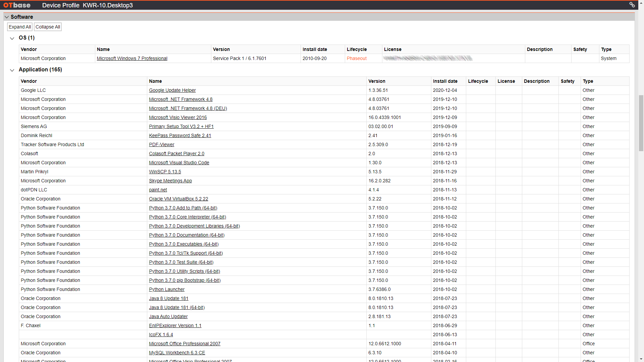Click the Phaseout lifecycle text
The width and height of the screenshot is (644, 362).
tap(357, 58)
